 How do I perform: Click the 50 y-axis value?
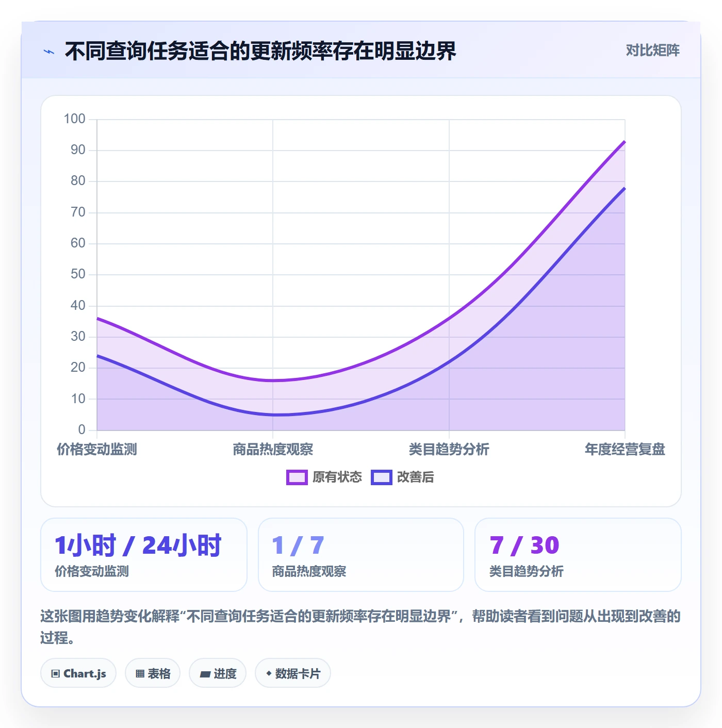click(x=78, y=274)
